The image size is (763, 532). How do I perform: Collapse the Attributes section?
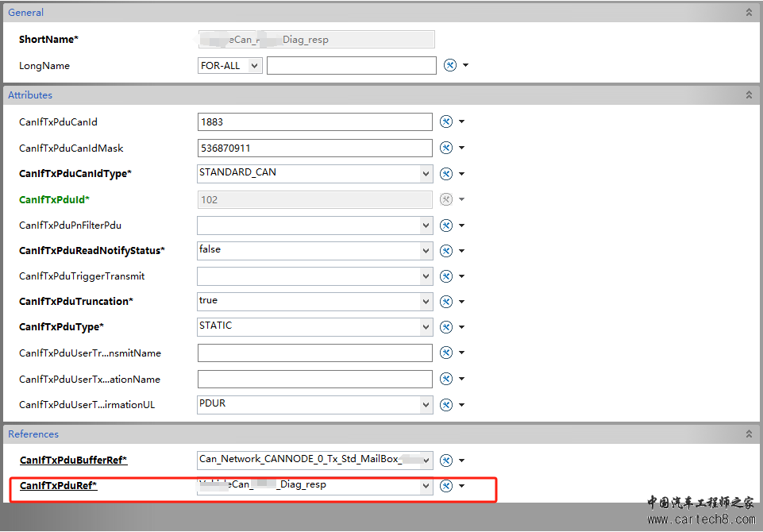point(749,95)
